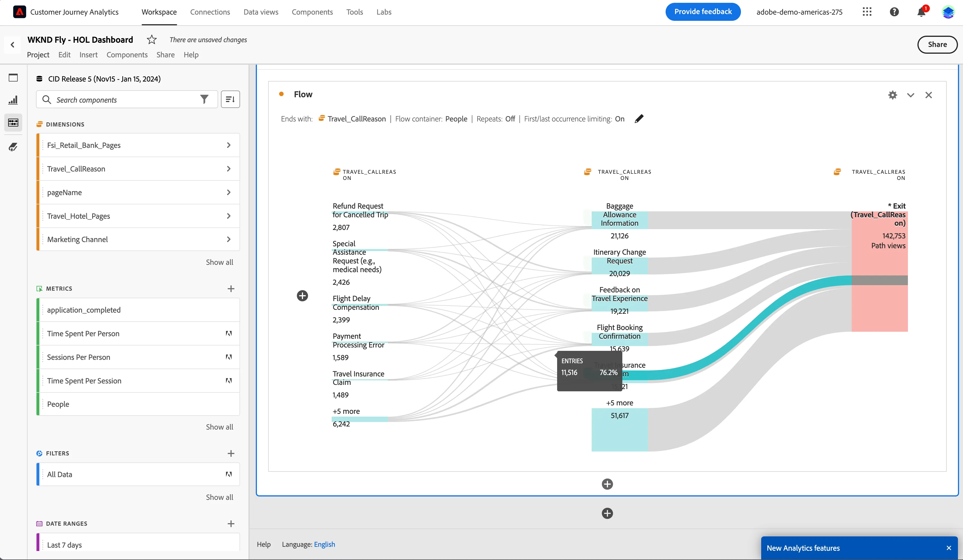Favorite the project with the star icon
Screen dimensions: 963x560
point(152,39)
